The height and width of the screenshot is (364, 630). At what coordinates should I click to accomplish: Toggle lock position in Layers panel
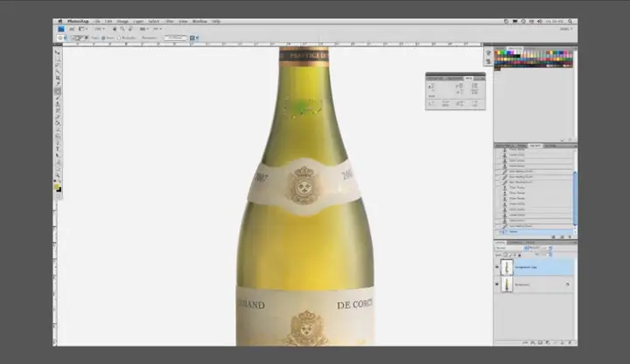point(515,255)
